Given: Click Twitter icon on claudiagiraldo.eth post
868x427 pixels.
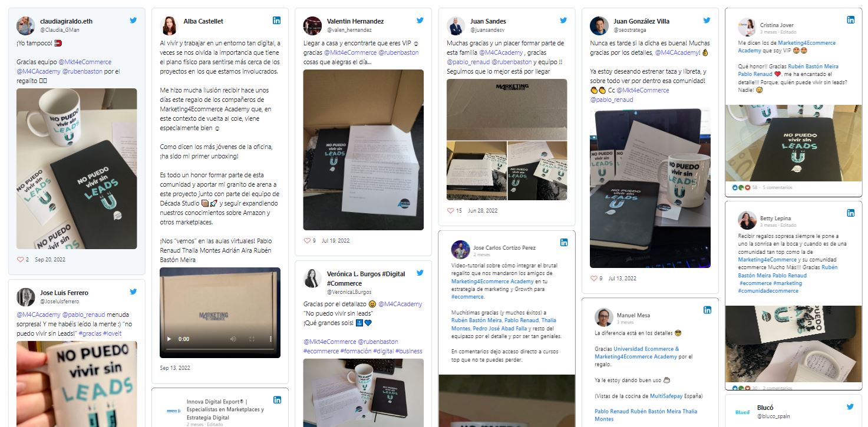Looking at the screenshot, I should (x=133, y=20).
